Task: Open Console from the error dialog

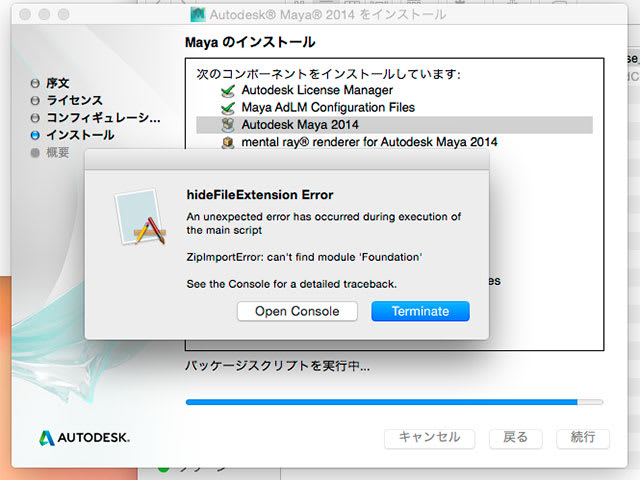Action: [x=297, y=311]
